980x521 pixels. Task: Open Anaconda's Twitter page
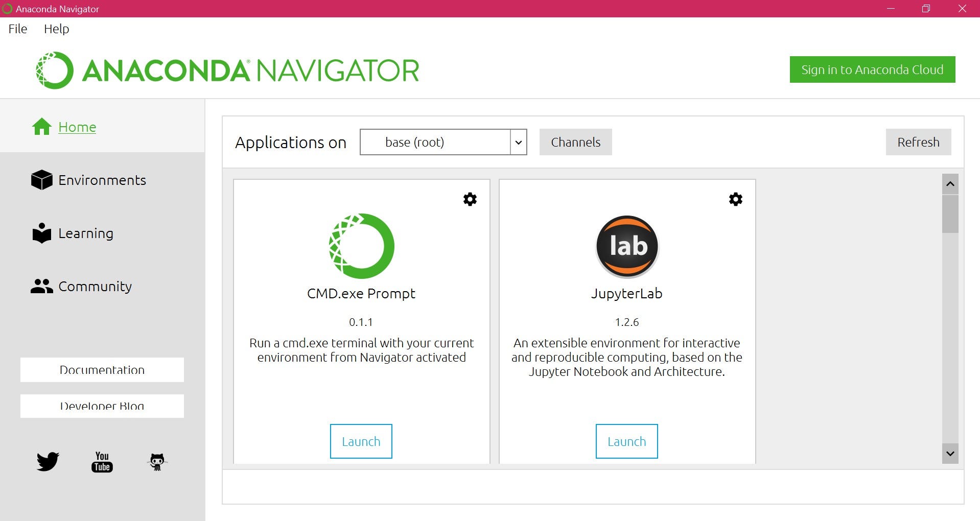pos(48,462)
